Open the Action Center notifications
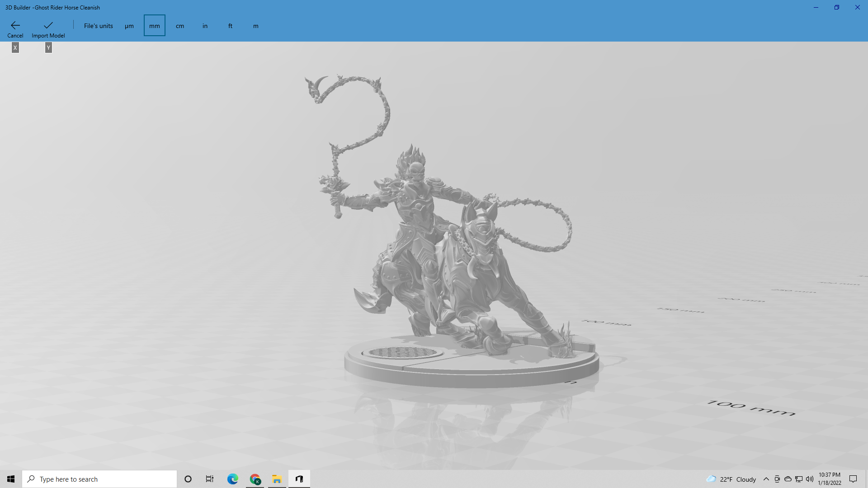This screenshot has height=488, width=868. pyautogui.click(x=853, y=479)
